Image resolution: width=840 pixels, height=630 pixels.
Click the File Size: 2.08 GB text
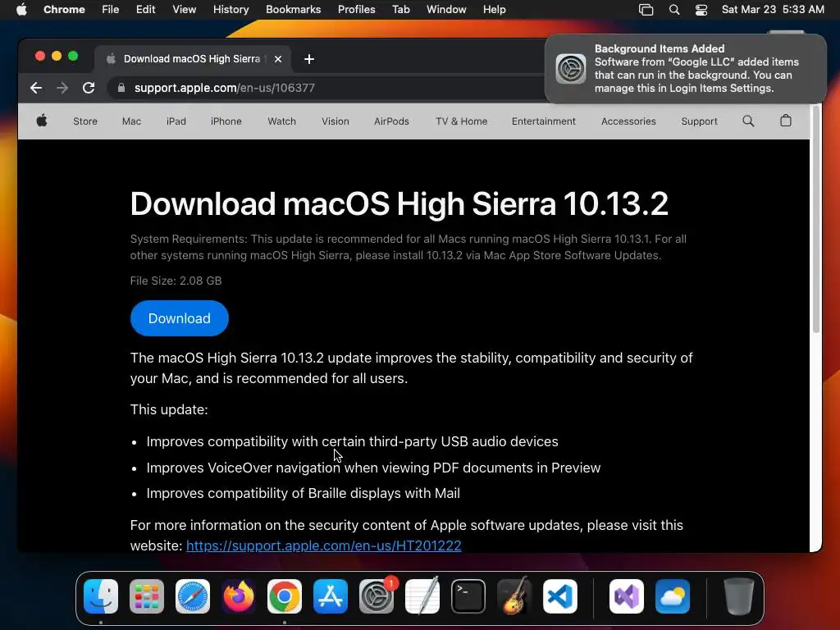(176, 281)
